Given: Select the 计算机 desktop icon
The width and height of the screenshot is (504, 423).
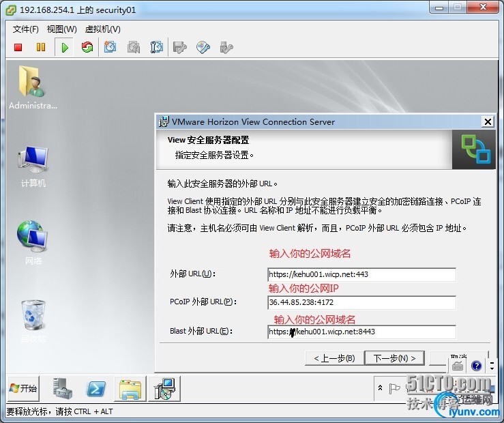Looking at the screenshot, I should pyautogui.click(x=33, y=167).
